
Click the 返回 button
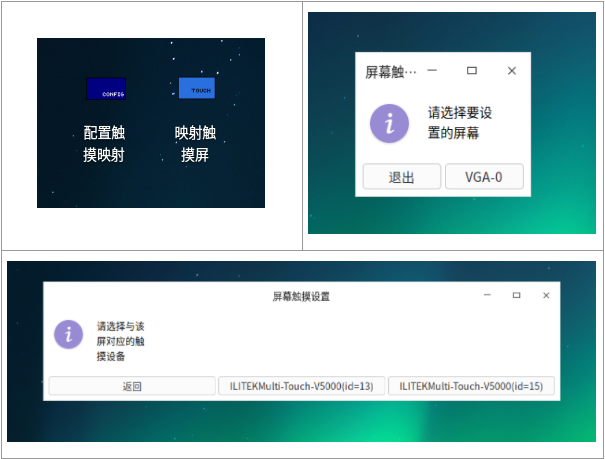pyautogui.click(x=132, y=386)
